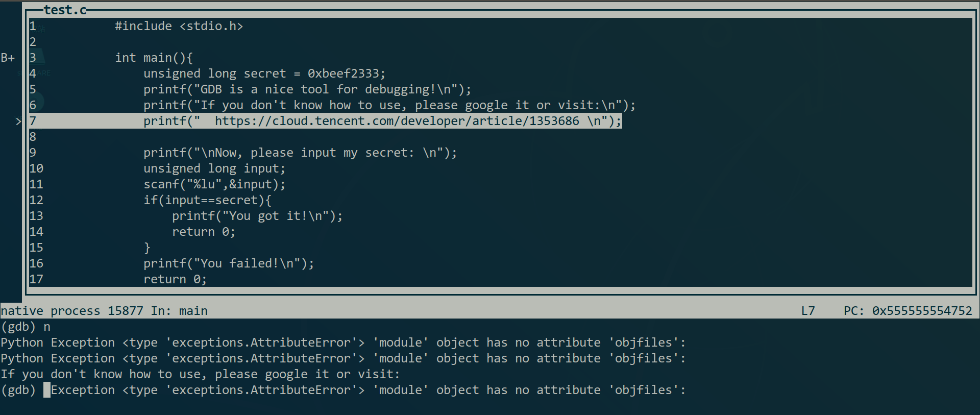Click the first Python Exception message
This screenshot has height=415, width=980.
click(343, 343)
